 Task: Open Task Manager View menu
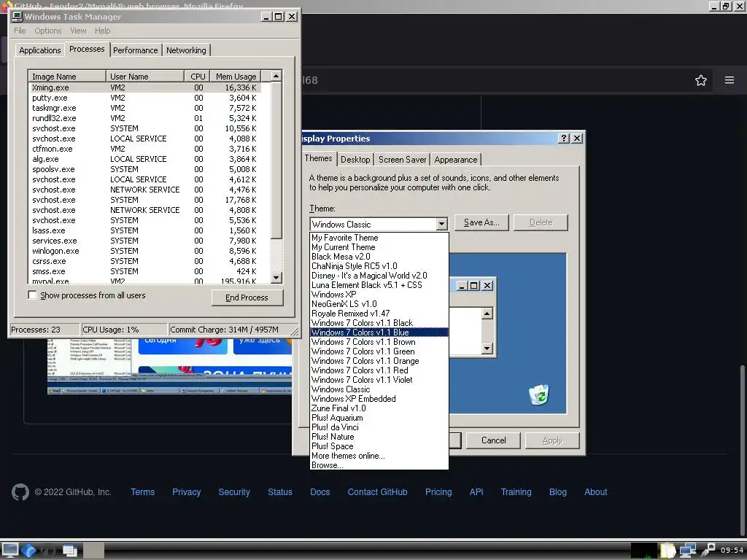[x=78, y=31]
